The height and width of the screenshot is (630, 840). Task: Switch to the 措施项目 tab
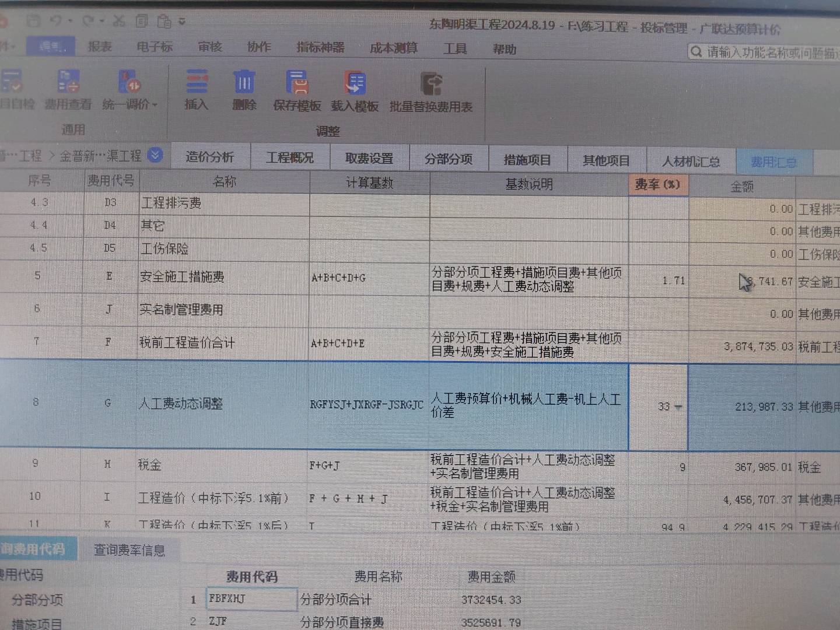pyautogui.click(x=527, y=159)
